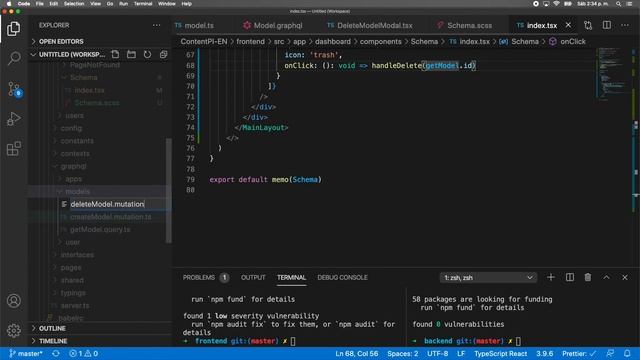This screenshot has width=640, height=360.
Task: Split the terminal pane
Action: click(570, 278)
